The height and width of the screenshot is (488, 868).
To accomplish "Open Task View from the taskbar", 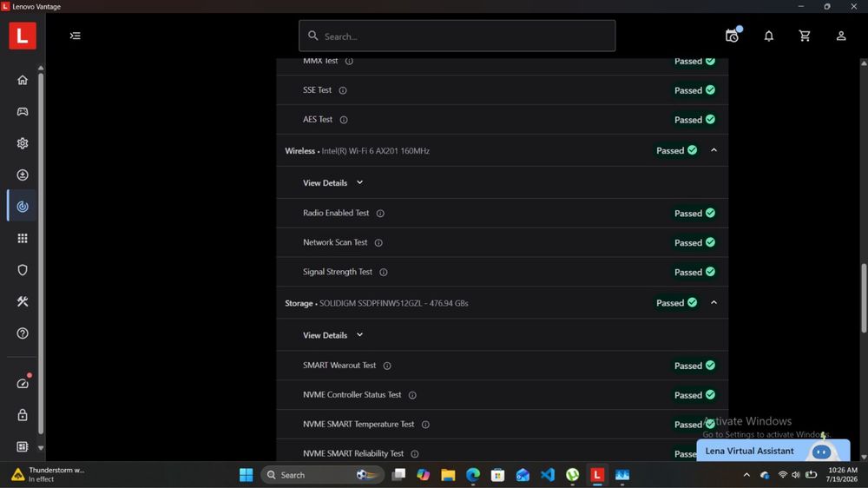I will [398, 475].
